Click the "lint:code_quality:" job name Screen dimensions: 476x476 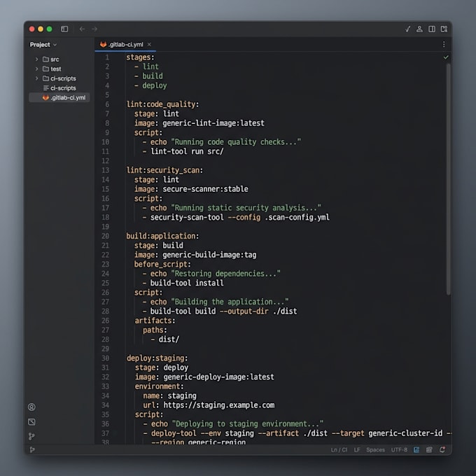click(162, 104)
